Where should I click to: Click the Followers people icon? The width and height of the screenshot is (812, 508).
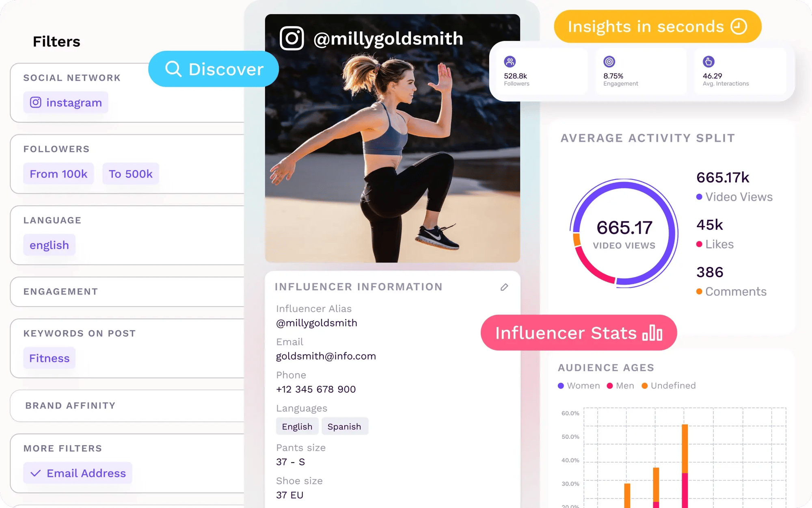pos(510,62)
